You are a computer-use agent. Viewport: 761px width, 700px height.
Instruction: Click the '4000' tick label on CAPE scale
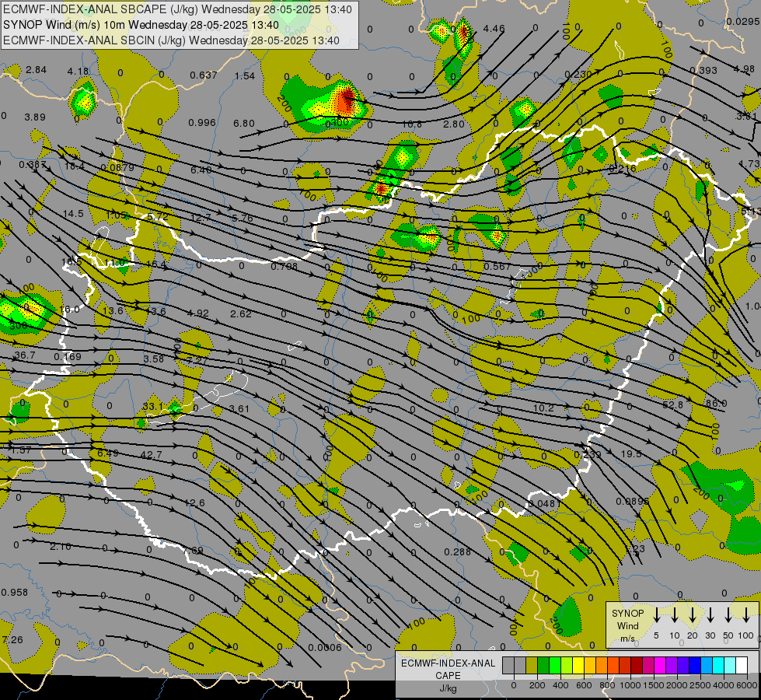[x=724, y=685]
